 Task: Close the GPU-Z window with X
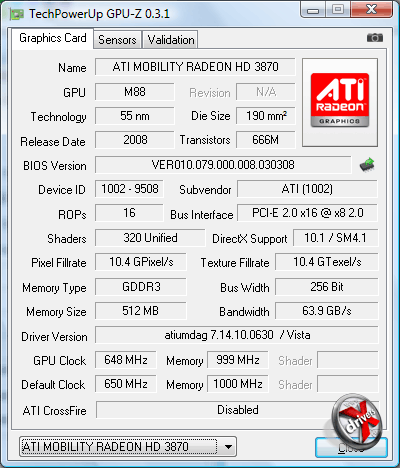tap(371, 9)
